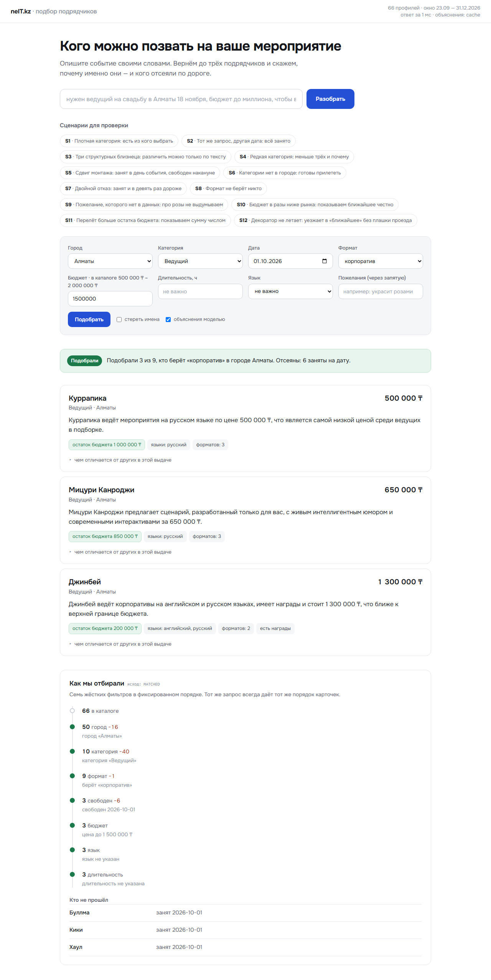
Task: Select scenario S2 другая дата всё занято
Action: click(x=239, y=141)
